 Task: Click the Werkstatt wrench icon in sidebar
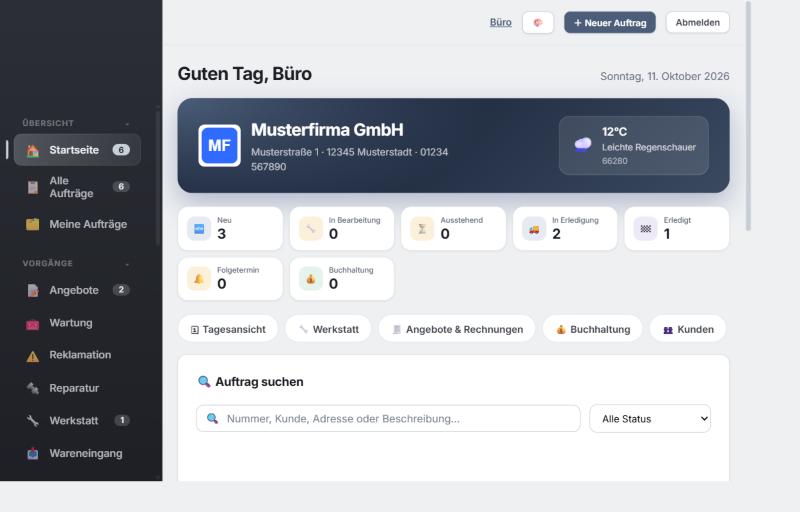pos(33,421)
